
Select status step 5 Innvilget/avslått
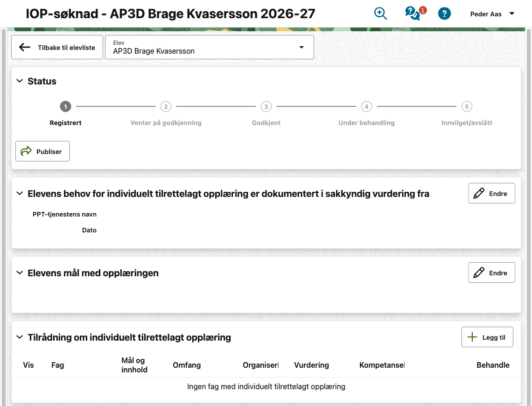467,106
